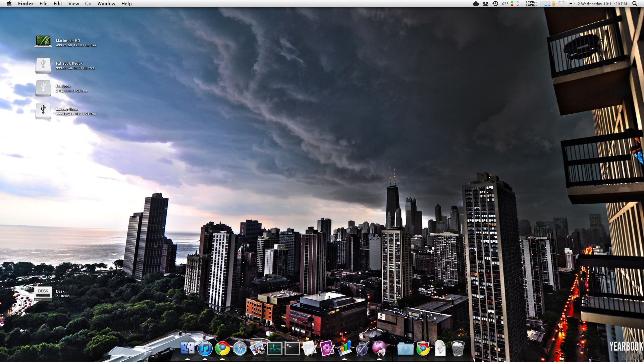Open iTunes from the Dock
Image resolution: width=644 pixels, height=362 pixels.
pyautogui.click(x=205, y=349)
